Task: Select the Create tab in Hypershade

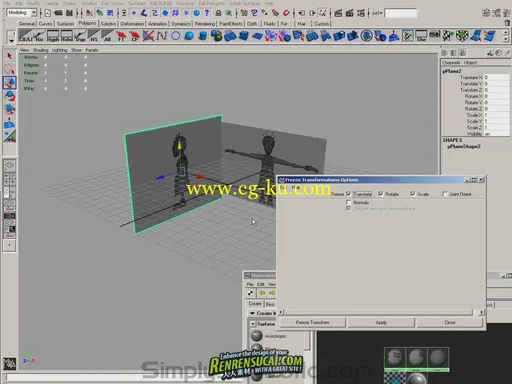Action: click(255, 304)
